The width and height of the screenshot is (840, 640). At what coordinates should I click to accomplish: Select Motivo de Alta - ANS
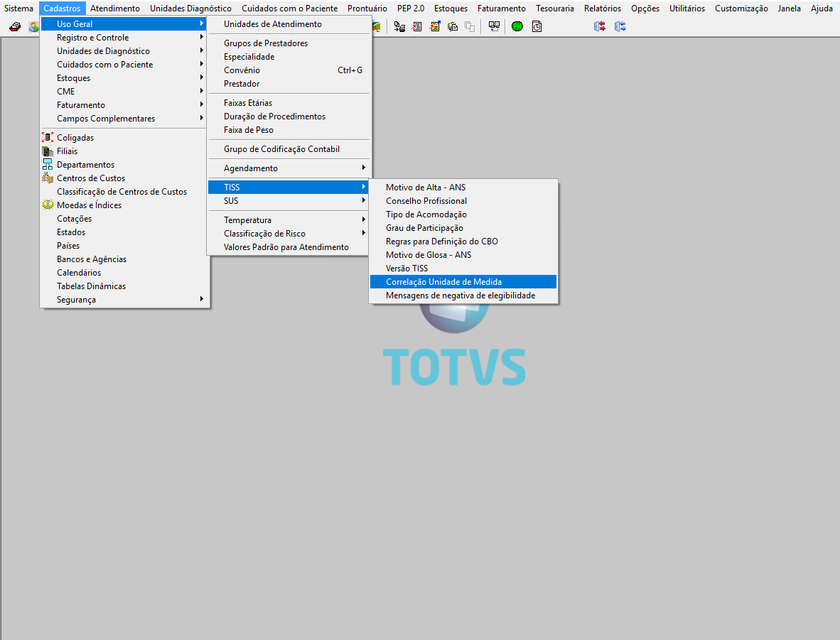tap(463, 188)
